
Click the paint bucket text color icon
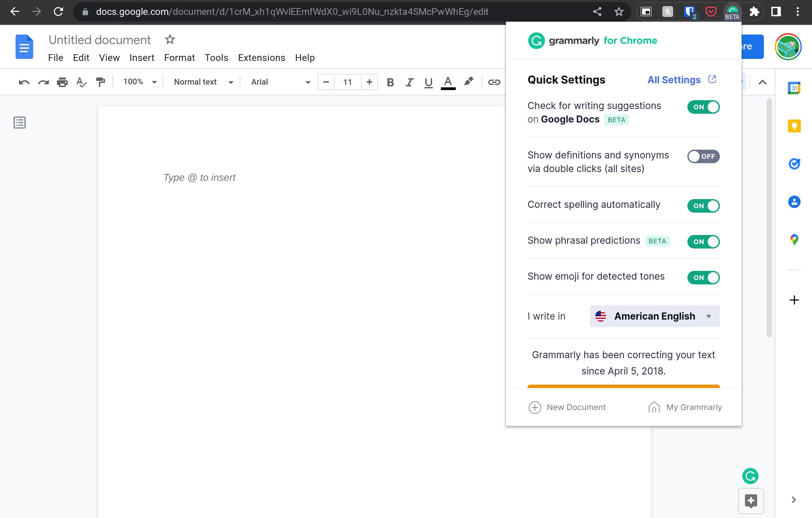[448, 82]
